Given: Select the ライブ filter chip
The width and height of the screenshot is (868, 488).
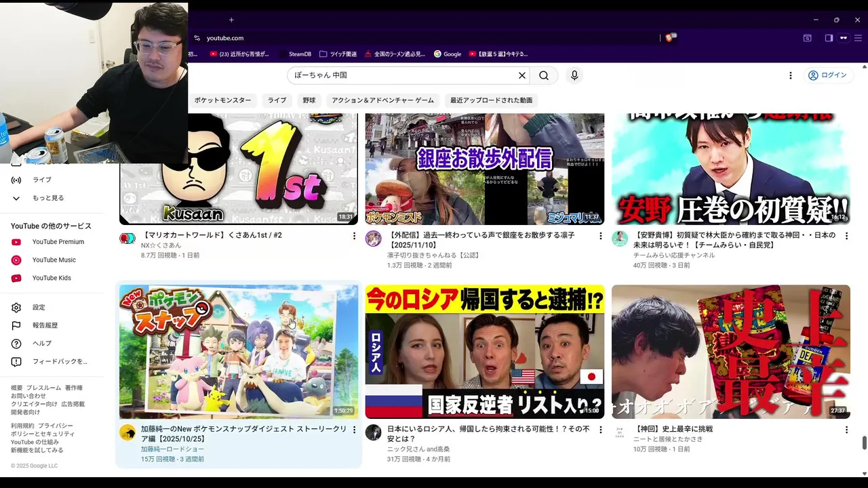Looking at the screenshot, I should (x=277, y=100).
